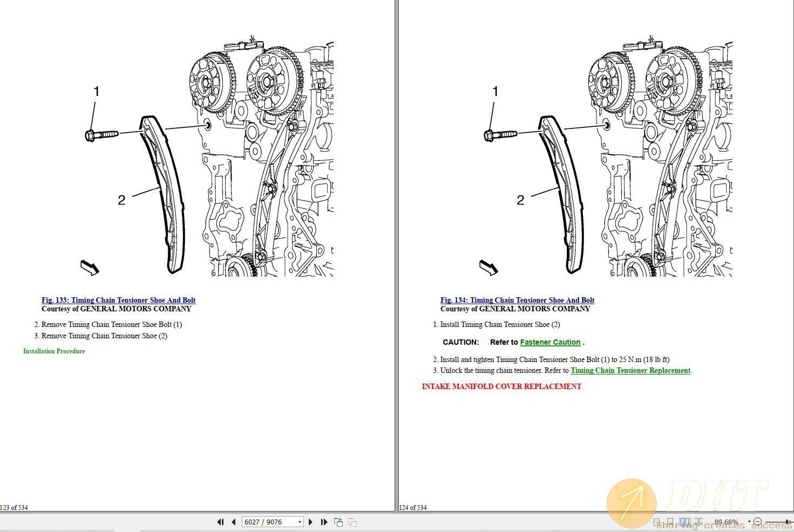Click the Fig. 134 engine diagram
Image resolution: width=794 pixels, height=532 pixels.
tap(606, 155)
